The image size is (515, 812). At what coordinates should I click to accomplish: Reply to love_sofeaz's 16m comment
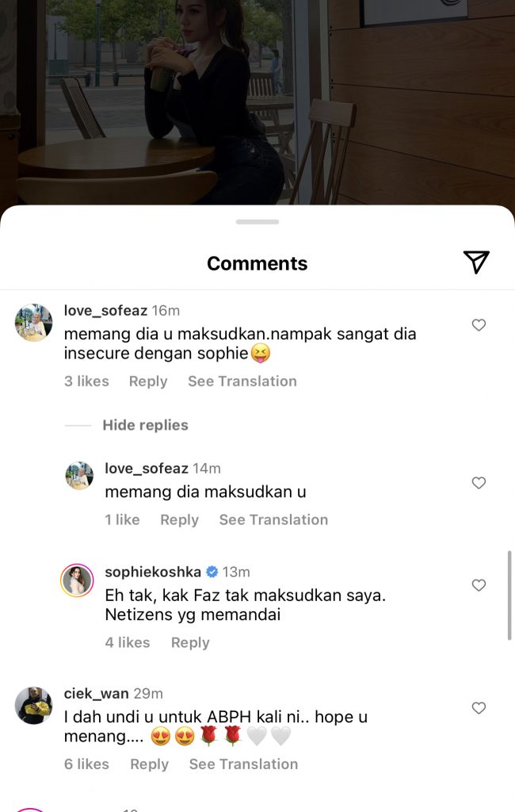[x=148, y=381]
